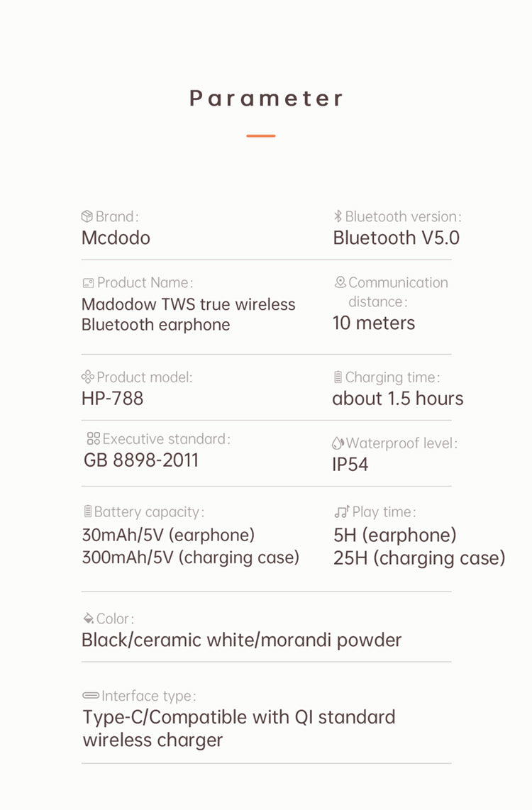Screen dimensions: 532x810
Task: Click the water drop Waterproof level icon
Action: [338, 443]
